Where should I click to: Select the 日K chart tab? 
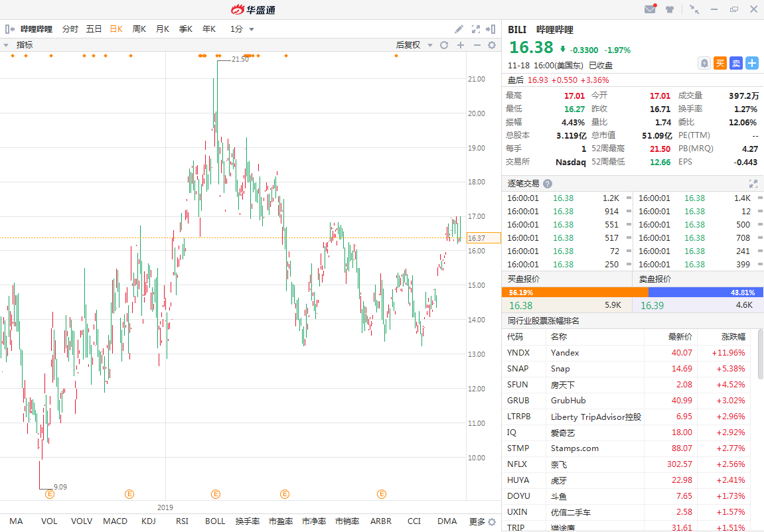[116, 29]
